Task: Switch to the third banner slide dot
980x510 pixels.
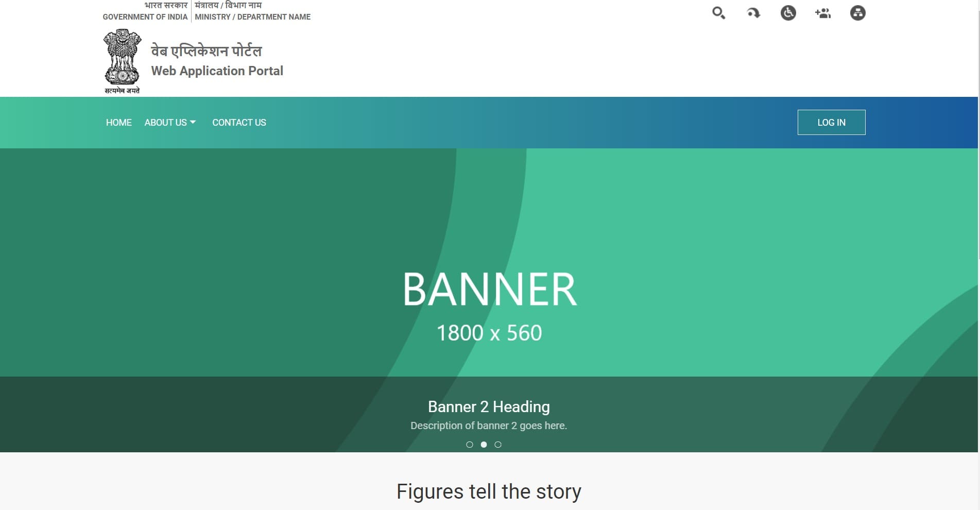Action: click(498, 445)
